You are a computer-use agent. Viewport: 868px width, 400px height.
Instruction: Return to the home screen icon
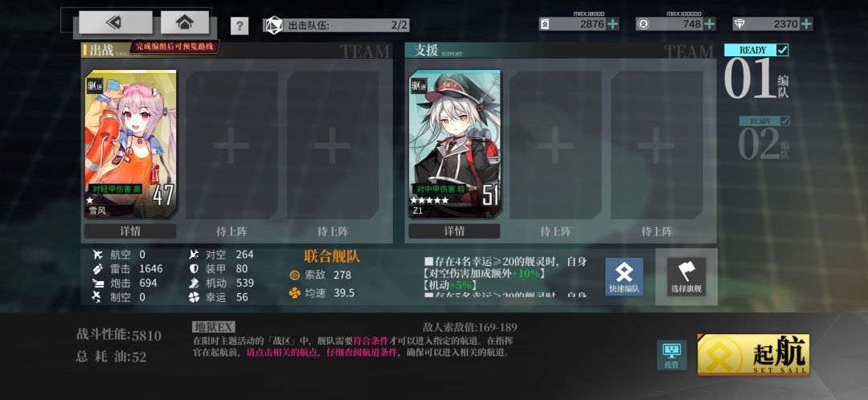184,22
